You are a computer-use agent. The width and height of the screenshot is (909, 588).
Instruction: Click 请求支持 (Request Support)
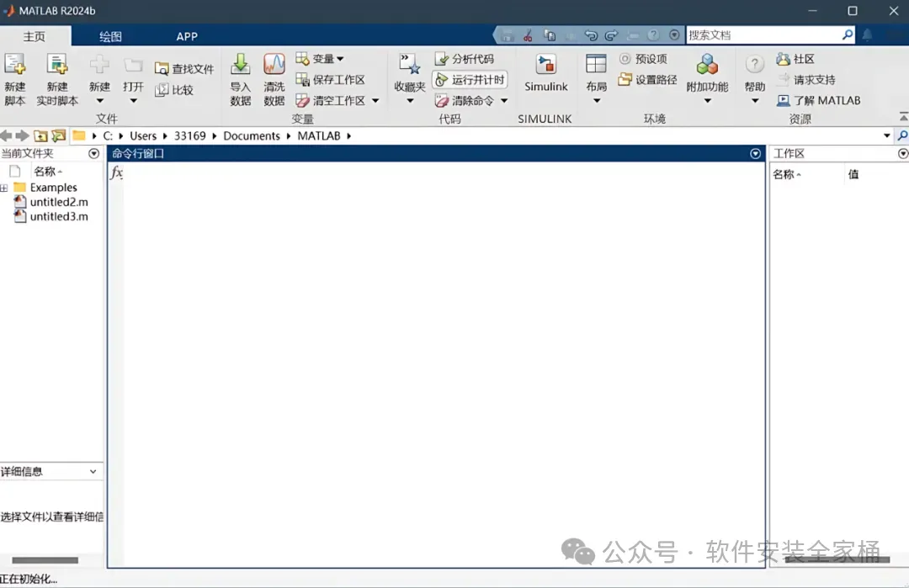click(806, 79)
